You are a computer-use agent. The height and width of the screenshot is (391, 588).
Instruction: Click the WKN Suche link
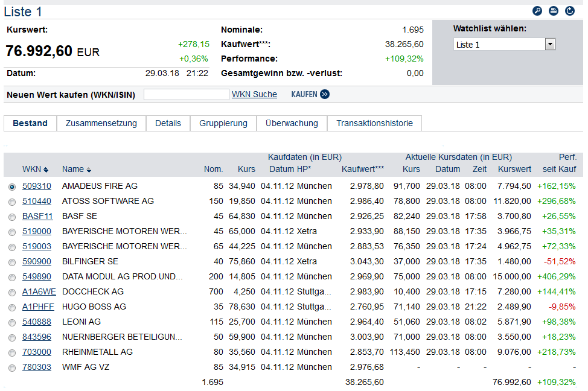click(x=254, y=94)
